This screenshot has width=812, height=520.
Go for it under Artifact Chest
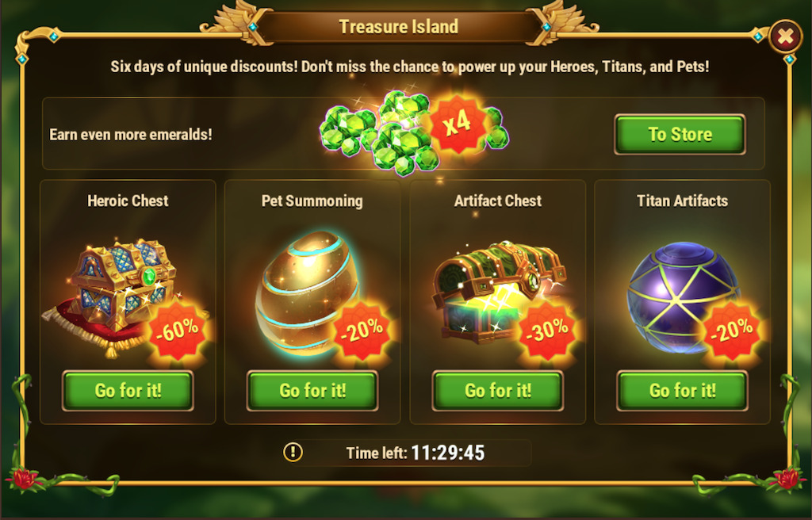pos(498,391)
